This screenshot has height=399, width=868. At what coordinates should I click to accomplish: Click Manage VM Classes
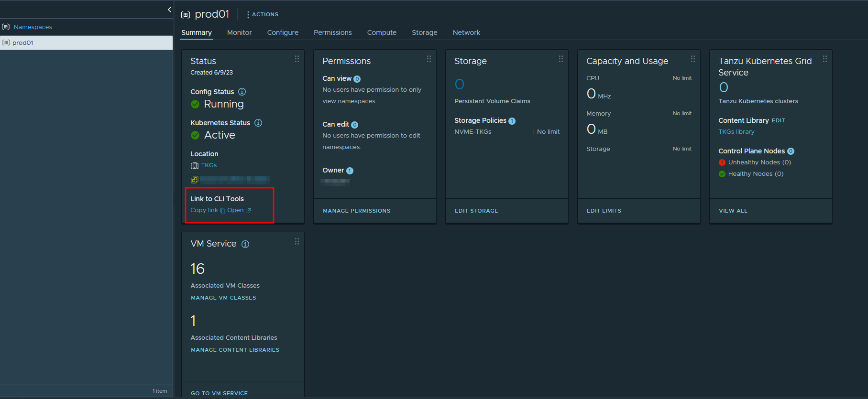[223, 298]
